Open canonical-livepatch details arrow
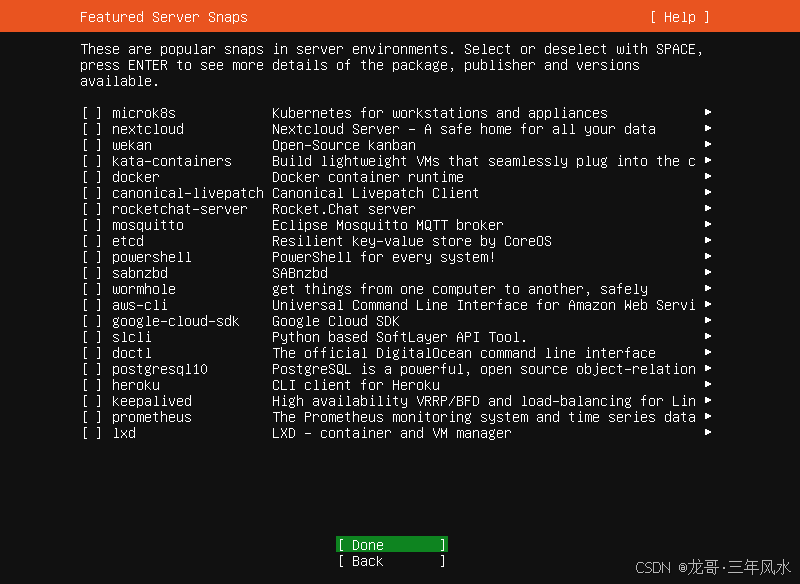This screenshot has height=584, width=800. (708, 192)
